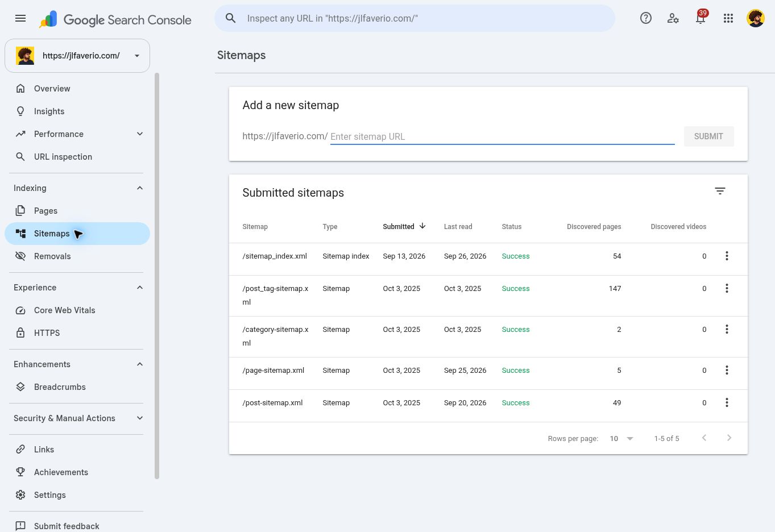Open more options for /post_tag-sitemap.xml
The image size is (775, 532).
click(x=727, y=289)
